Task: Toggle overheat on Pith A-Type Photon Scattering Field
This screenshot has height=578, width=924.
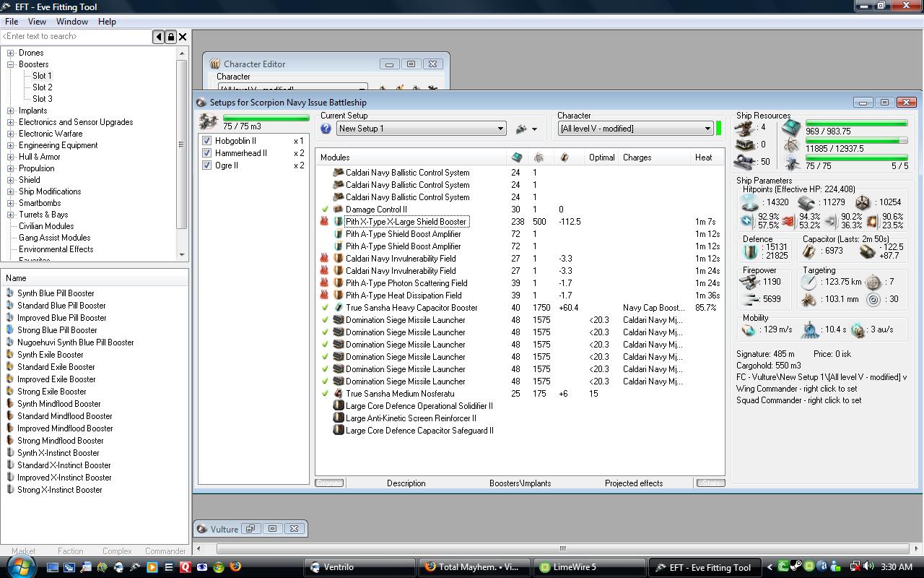Action: 325,283
